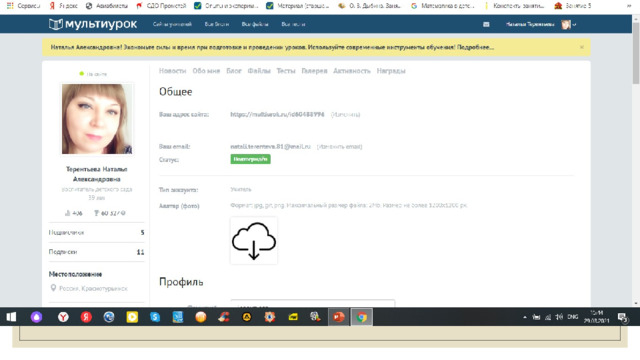Screen dimensions: 640x360
Task: Click the Подробнее link in banner
Action: tap(476, 47)
